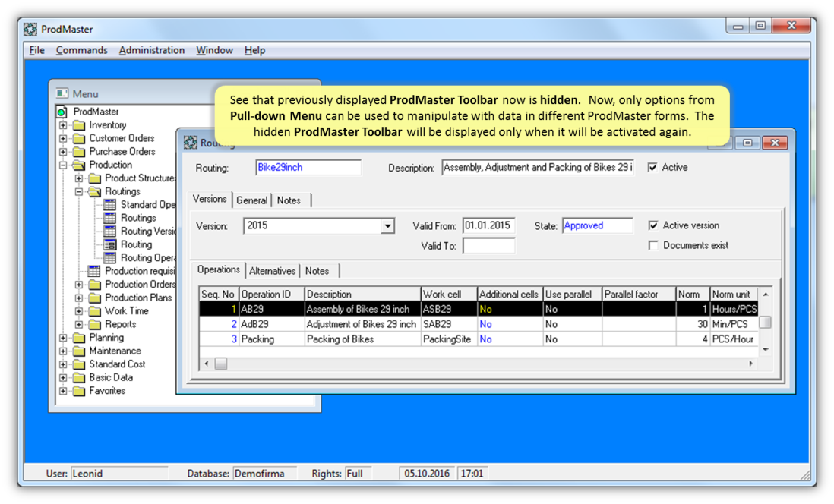Expand the Planning tree node
Screen dimensions: 834x504
63,338
